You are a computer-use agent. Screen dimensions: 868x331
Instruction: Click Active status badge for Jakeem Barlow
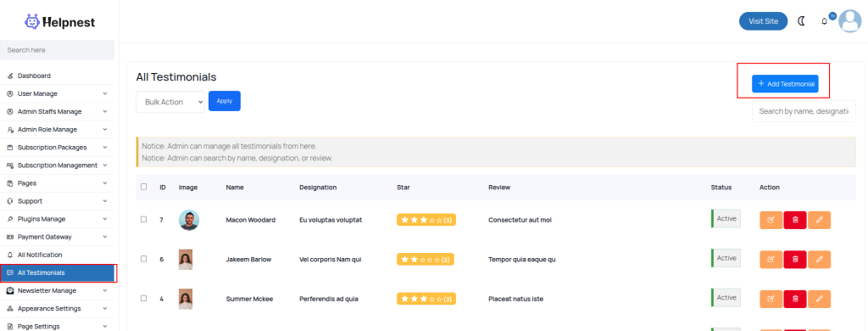pos(726,258)
